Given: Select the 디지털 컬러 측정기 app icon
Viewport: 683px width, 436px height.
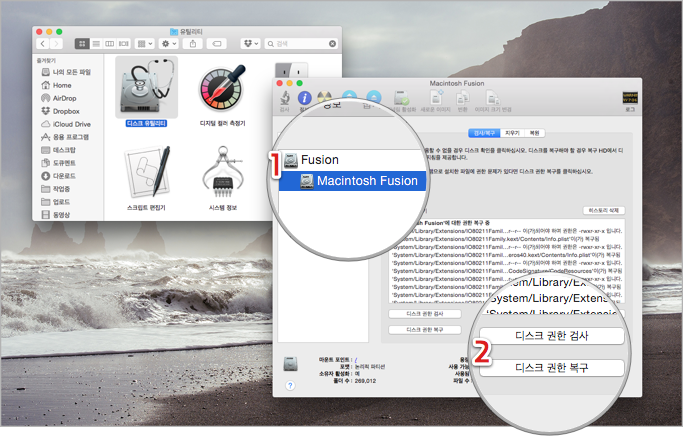Looking at the screenshot, I should point(223,89).
